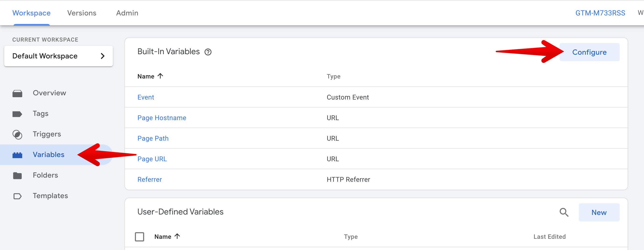Click the Overview briefcase icon
This screenshot has height=250, width=644.
pos(17,93)
